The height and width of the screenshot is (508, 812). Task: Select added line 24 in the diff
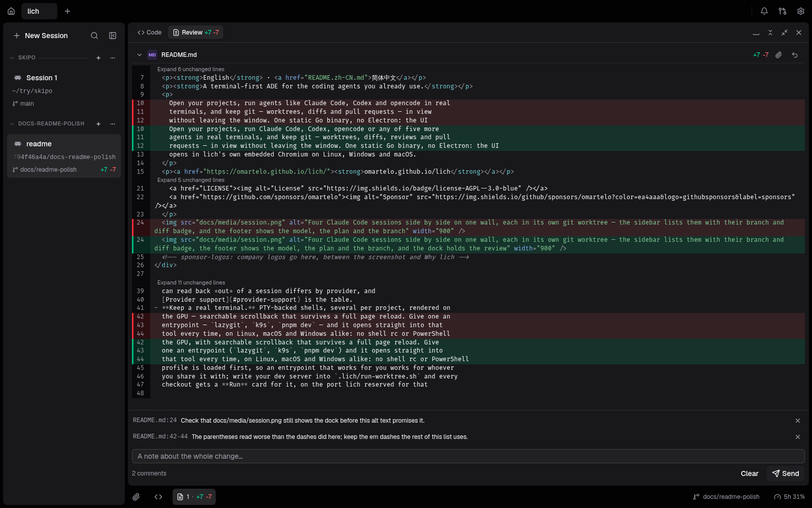tap(469, 244)
